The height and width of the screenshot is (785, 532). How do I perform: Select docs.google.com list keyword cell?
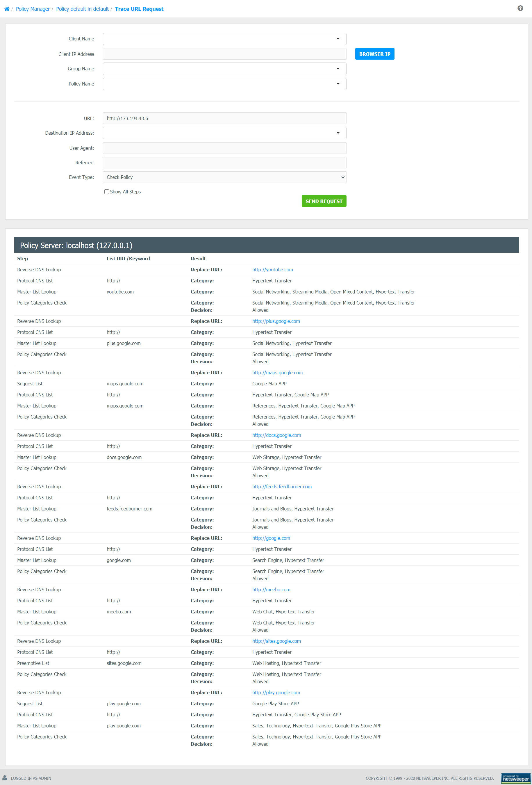(124, 457)
